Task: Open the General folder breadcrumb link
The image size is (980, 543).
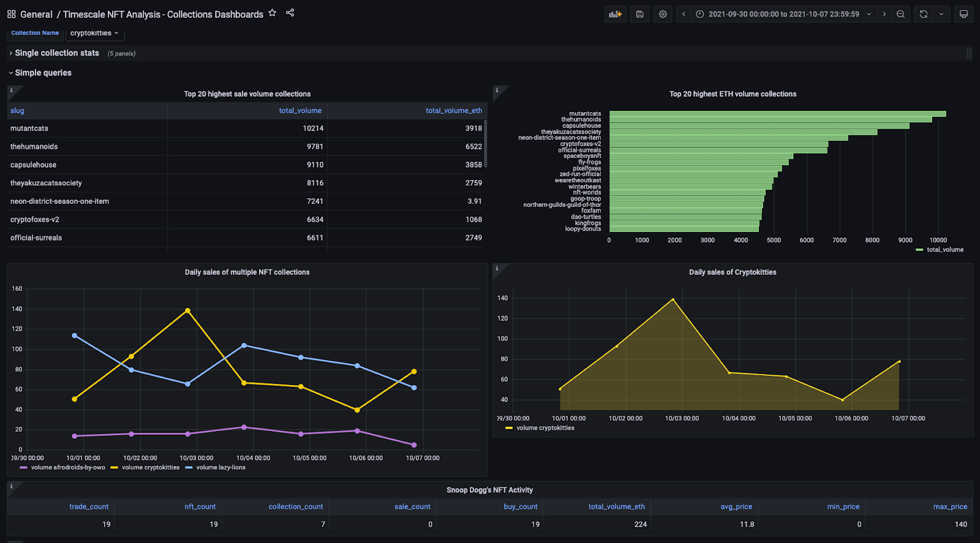Action: pyautogui.click(x=36, y=14)
